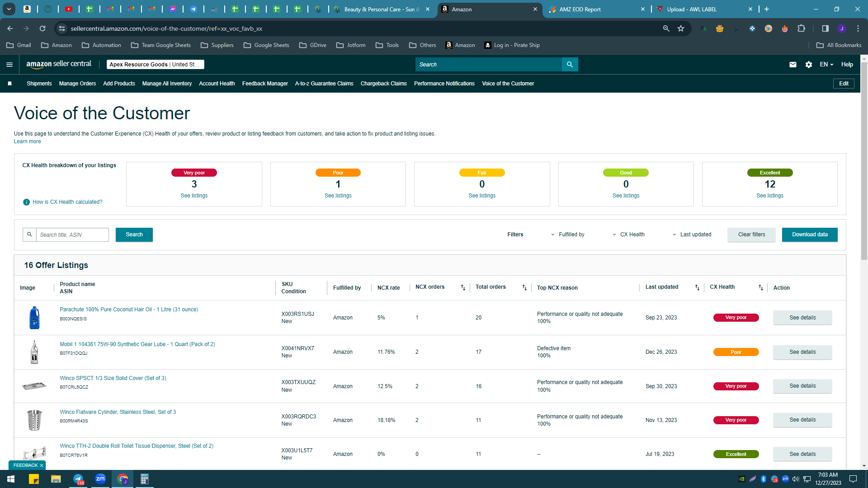This screenshot has width=868, height=488.
Task: Click the Edit button in the favorites bar
Action: tap(844, 84)
